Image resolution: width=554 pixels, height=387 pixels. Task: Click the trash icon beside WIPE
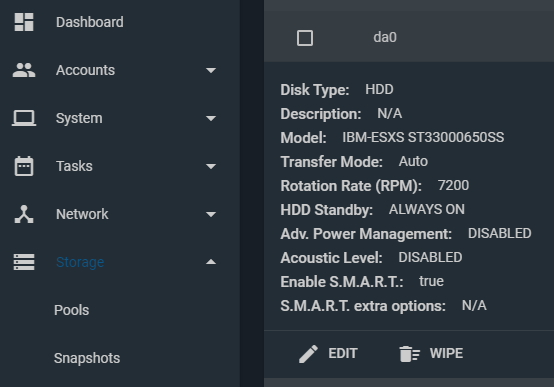[409, 354]
